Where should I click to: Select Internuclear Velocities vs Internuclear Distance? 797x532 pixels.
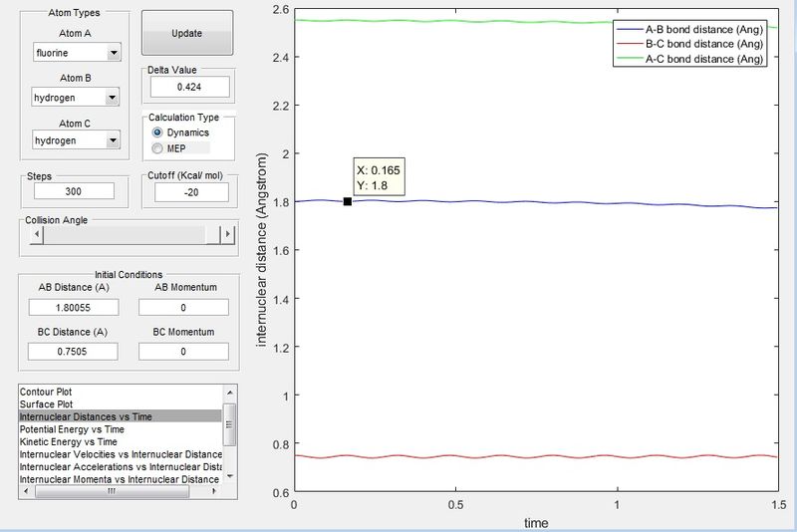pos(121,454)
